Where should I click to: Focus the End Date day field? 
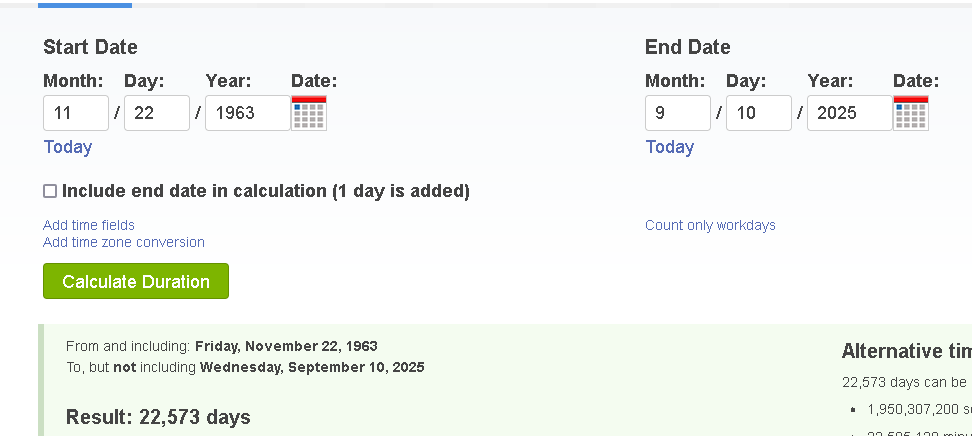point(759,113)
